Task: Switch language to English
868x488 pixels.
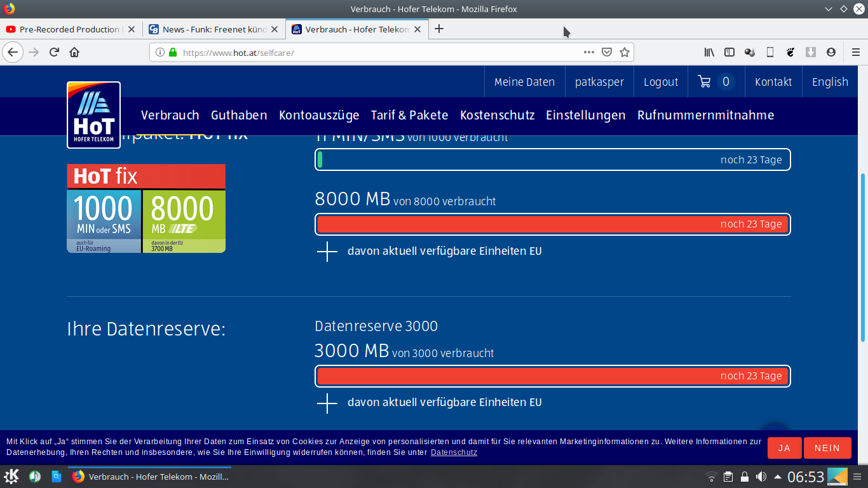Action: (830, 82)
